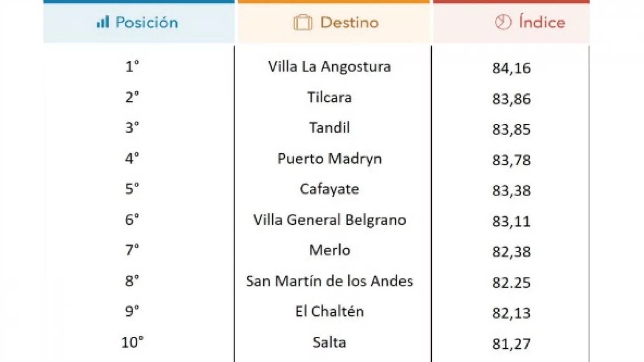Click the index value 81,27

click(x=511, y=344)
